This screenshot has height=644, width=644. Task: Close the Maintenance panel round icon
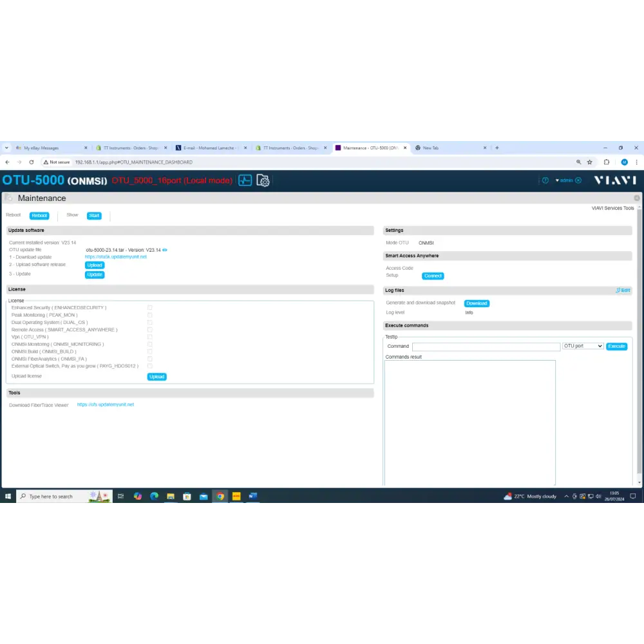click(x=637, y=198)
